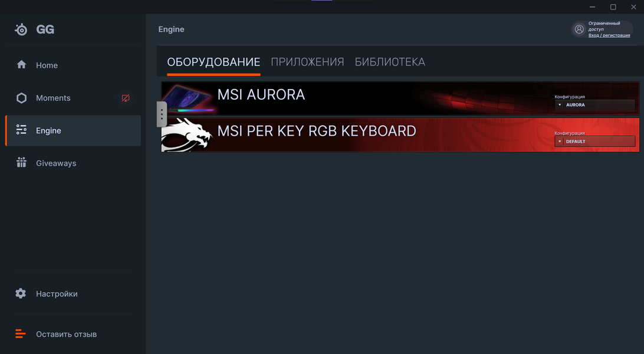The height and width of the screenshot is (354, 644).
Task: Expand the AURORA configuration dropdown
Action: point(594,104)
